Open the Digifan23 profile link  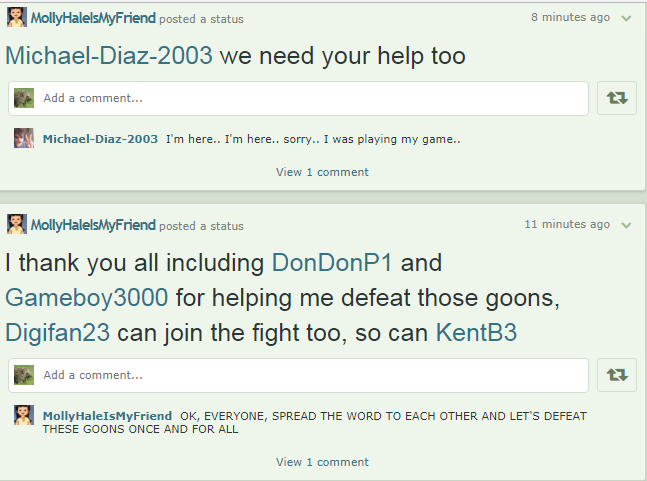(58, 332)
